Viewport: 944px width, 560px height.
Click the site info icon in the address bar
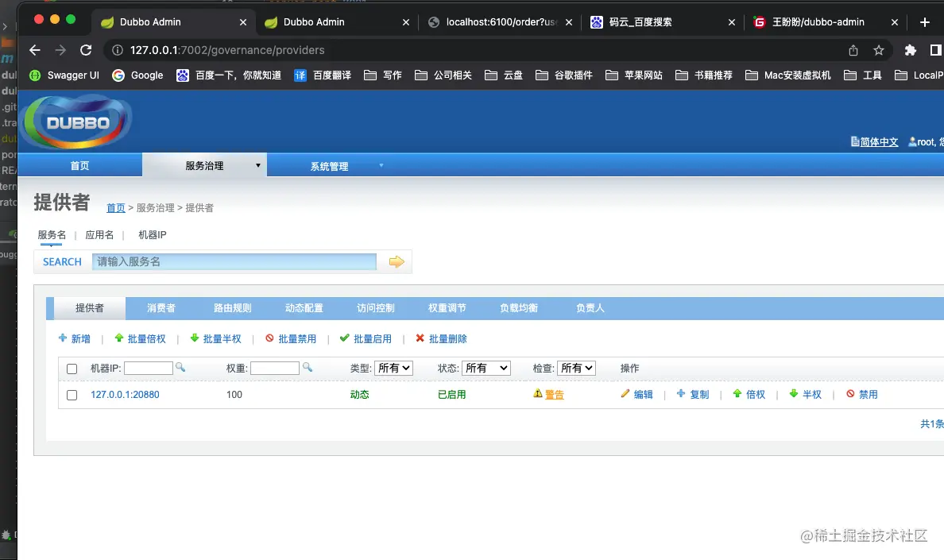tap(118, 50)
